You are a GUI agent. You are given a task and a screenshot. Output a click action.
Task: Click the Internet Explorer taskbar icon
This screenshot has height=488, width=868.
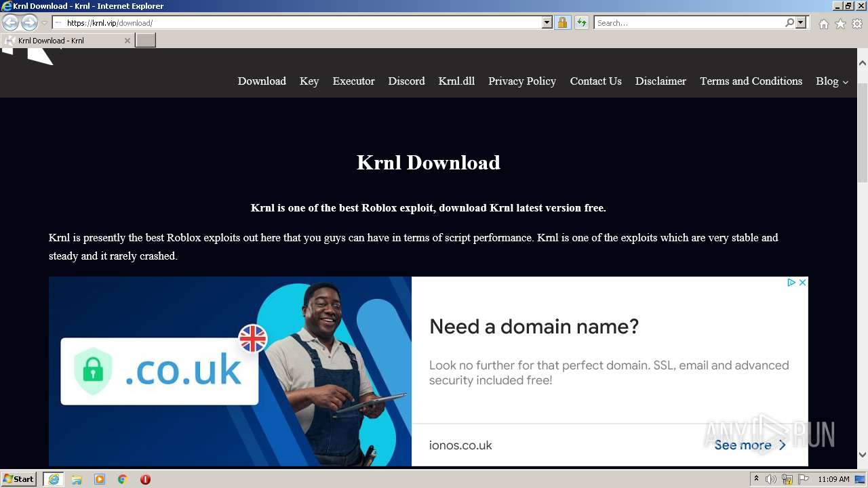pos(53,479)
